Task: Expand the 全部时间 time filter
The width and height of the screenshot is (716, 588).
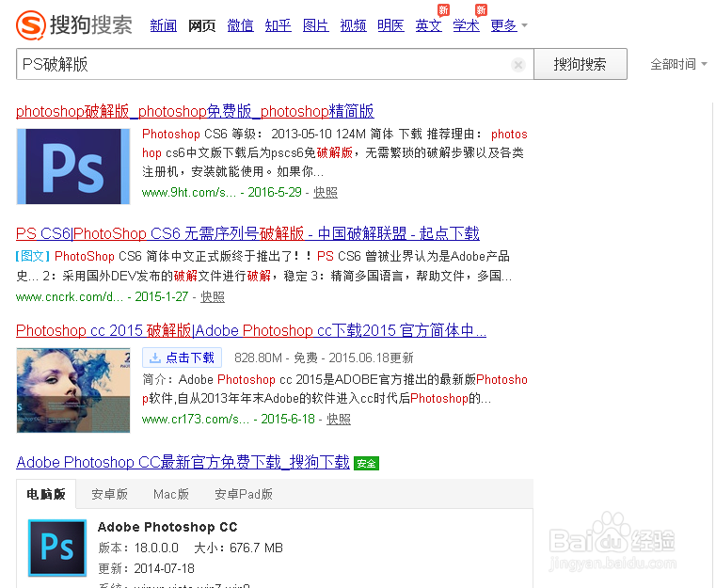Action: (x=678, y=64)
